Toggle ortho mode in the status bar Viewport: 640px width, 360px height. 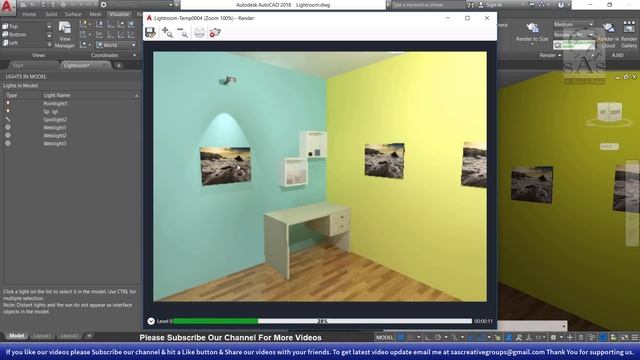(427, 338)
